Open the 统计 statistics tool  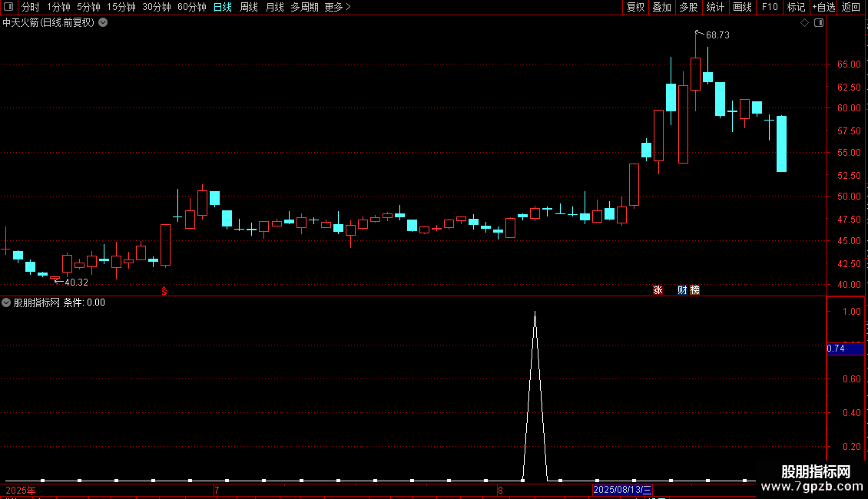pos(715,7)
